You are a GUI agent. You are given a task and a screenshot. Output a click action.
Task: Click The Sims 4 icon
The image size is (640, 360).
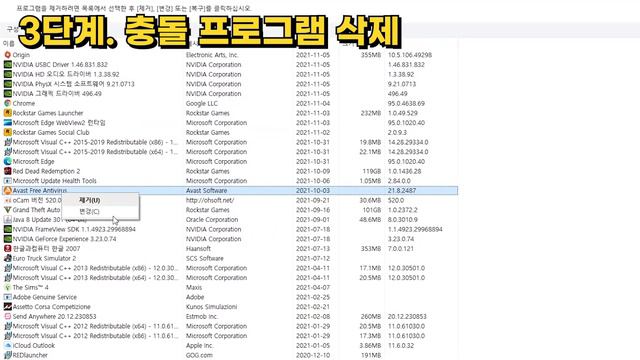click(x=7, y=287)
